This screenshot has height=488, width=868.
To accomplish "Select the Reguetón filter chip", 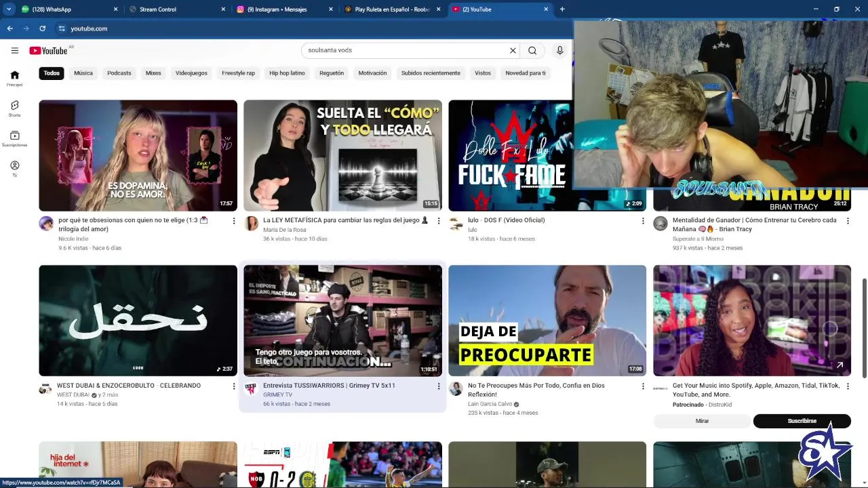I will click(332, 73).
